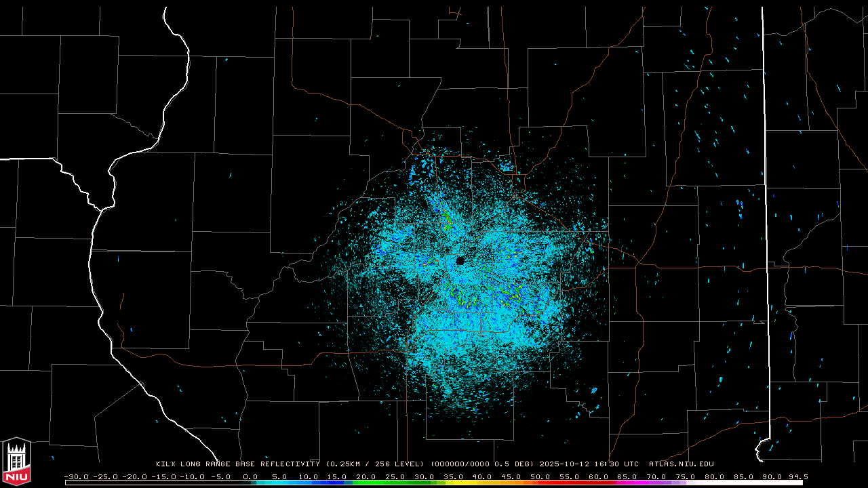Viewport: 868px width, 488px height.
Task: Click the 50.0 scale label
Action: point(540,476)
